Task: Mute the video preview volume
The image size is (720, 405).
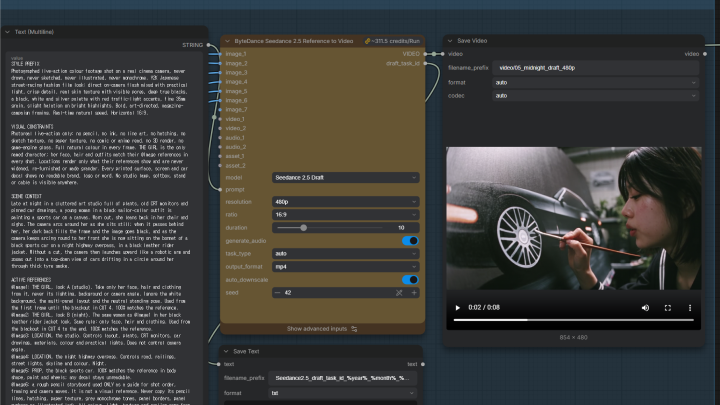Action: (645, 308)
